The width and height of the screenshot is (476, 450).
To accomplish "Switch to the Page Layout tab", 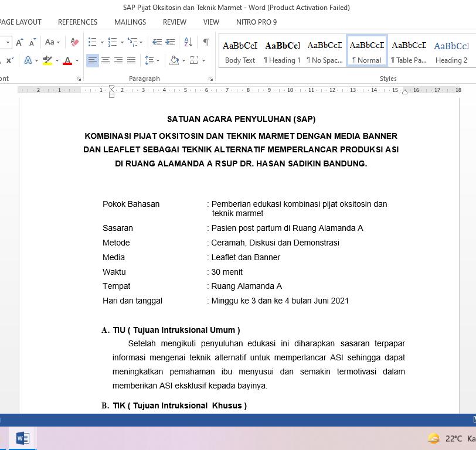I will 20,22.
